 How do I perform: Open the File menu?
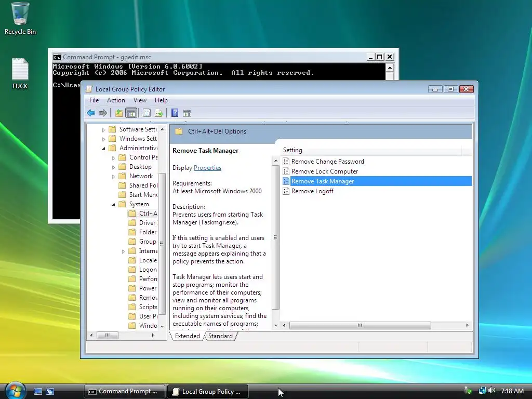point(94,100)
